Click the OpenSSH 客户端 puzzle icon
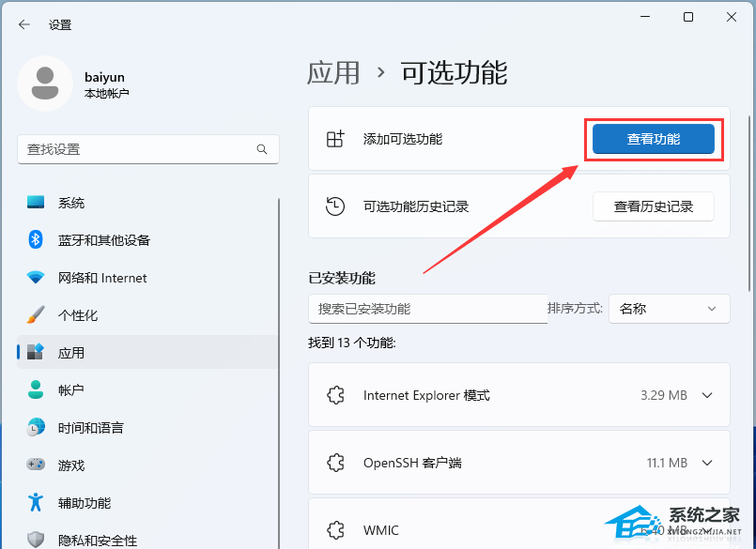Viewport: 756px width, 549px height. tap(335, 463)
